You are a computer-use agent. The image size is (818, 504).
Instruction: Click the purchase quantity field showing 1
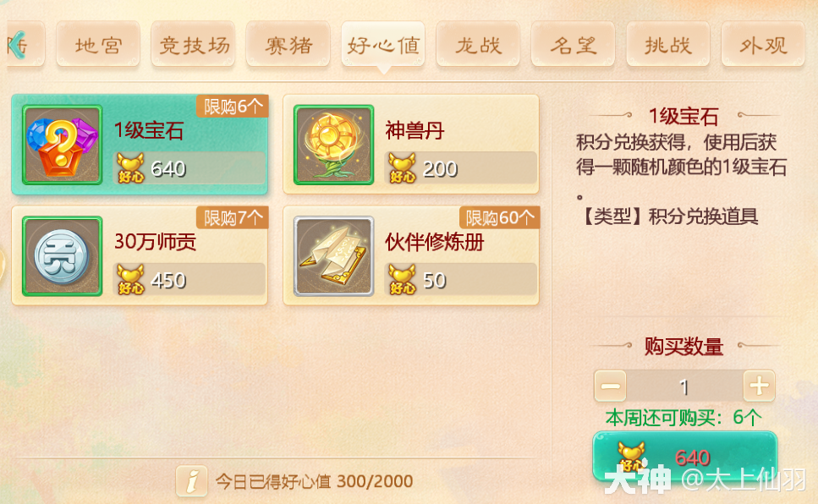[684, 386]
